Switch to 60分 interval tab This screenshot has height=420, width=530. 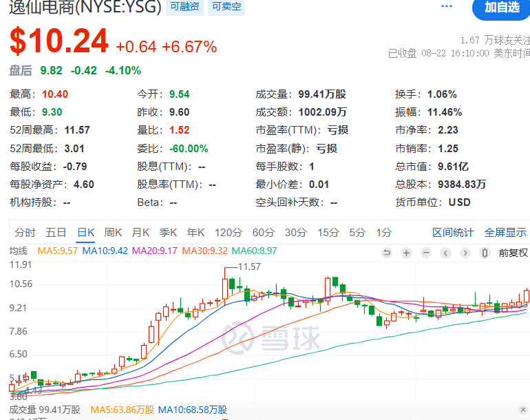point(264,233)
